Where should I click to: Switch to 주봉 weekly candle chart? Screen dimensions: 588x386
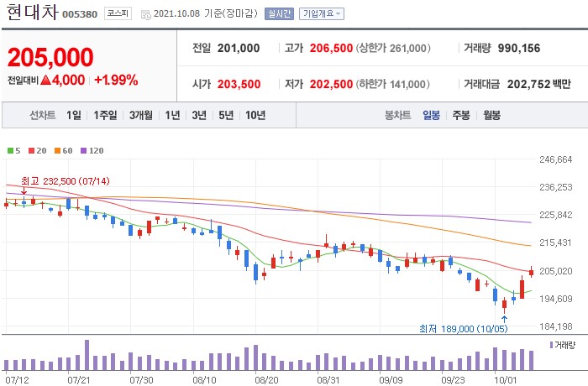click(x=461, y=115)
